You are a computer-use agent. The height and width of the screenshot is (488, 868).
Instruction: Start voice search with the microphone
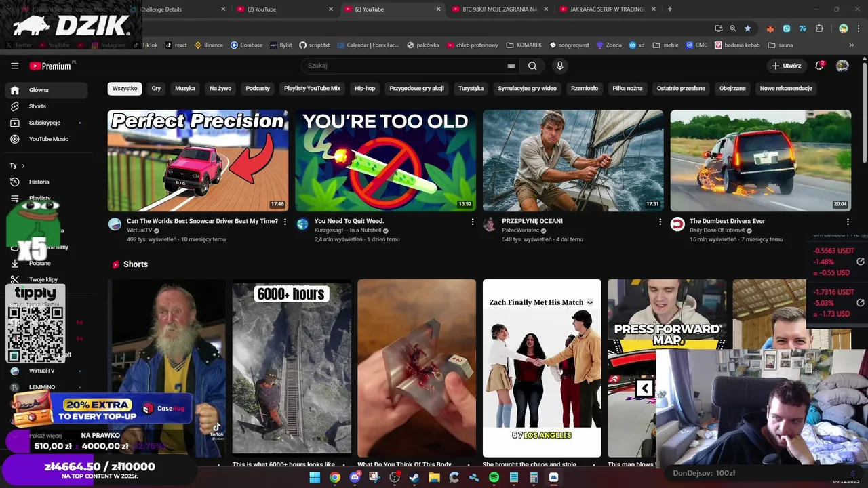click(x=559, y=66)
